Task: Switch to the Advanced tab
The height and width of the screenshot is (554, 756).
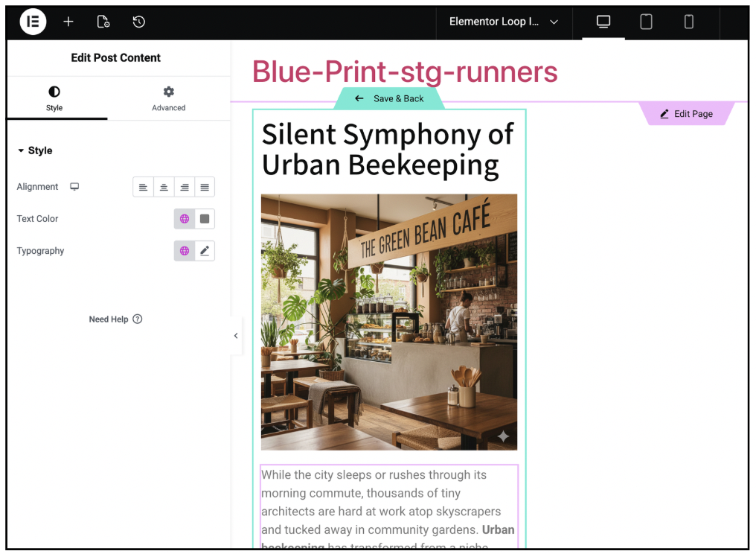Action: 168,98
